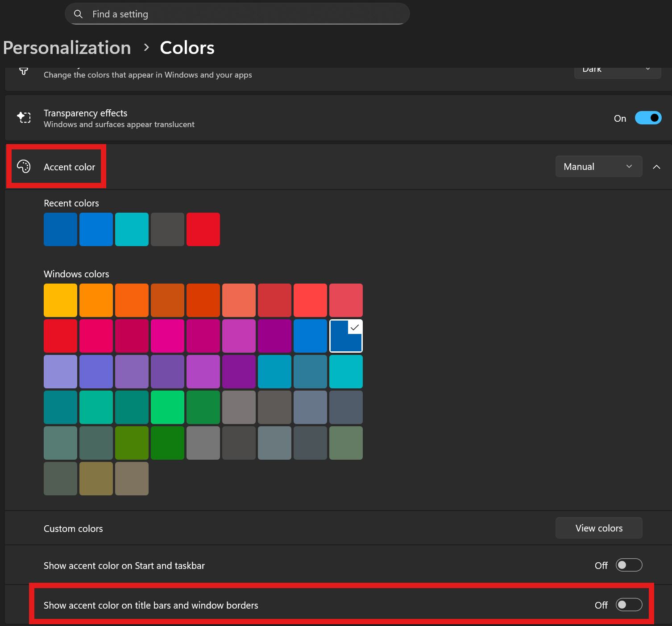Enable accent color on title bars and borders
Image resolution: width=672 pixels, height=626 pixels.
click(x=629, y=605)
